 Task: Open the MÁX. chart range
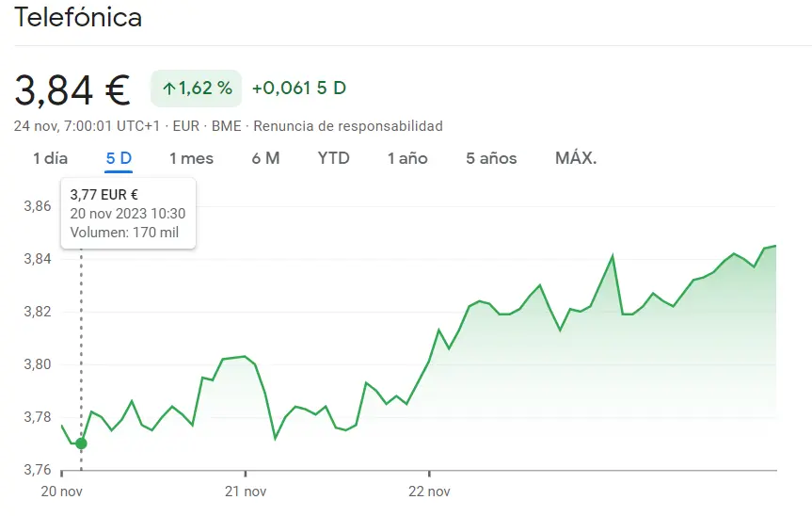(576, 158)
